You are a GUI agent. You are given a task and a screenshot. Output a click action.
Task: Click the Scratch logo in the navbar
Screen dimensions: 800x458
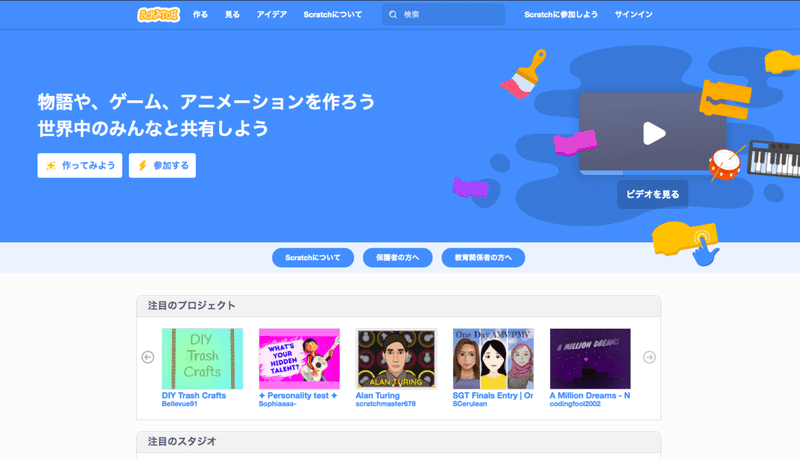(159, 15)
